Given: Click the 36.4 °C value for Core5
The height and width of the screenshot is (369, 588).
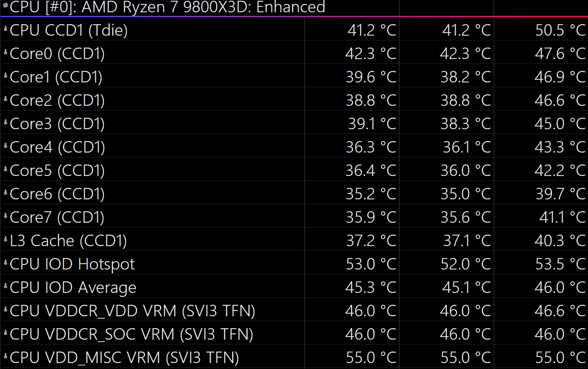Looking at the screenshot, I should coord(371,171).
